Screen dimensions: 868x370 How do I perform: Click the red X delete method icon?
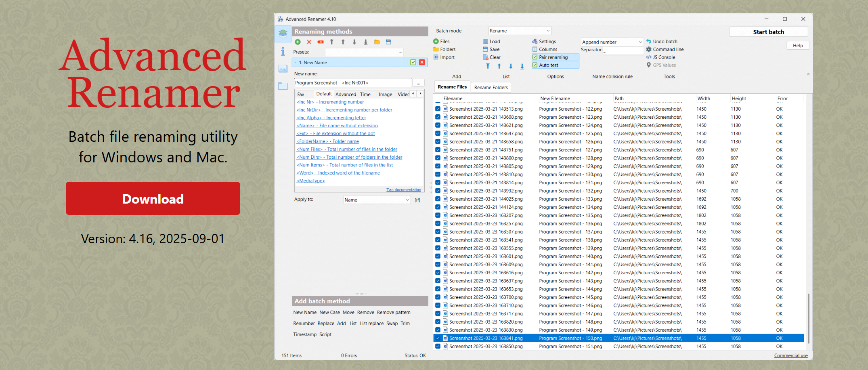pyautogui.click(x=309, y=42)
